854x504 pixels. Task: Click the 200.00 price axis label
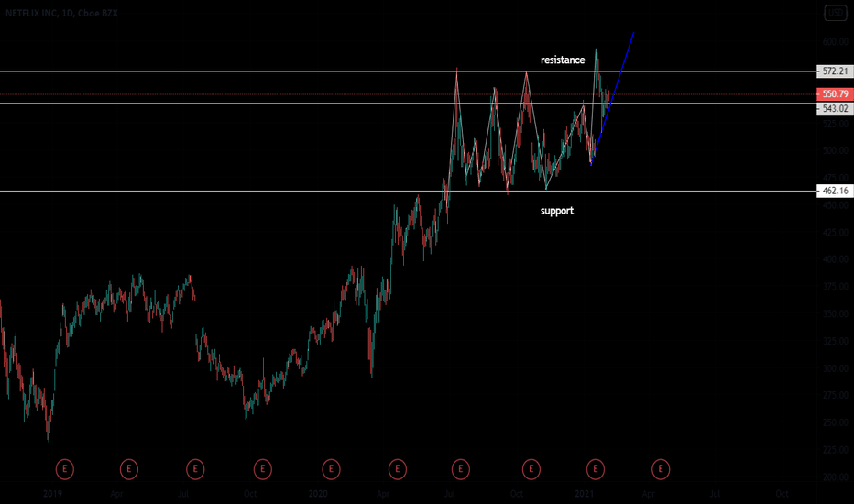pyautogui.click(x=835, y=477)
